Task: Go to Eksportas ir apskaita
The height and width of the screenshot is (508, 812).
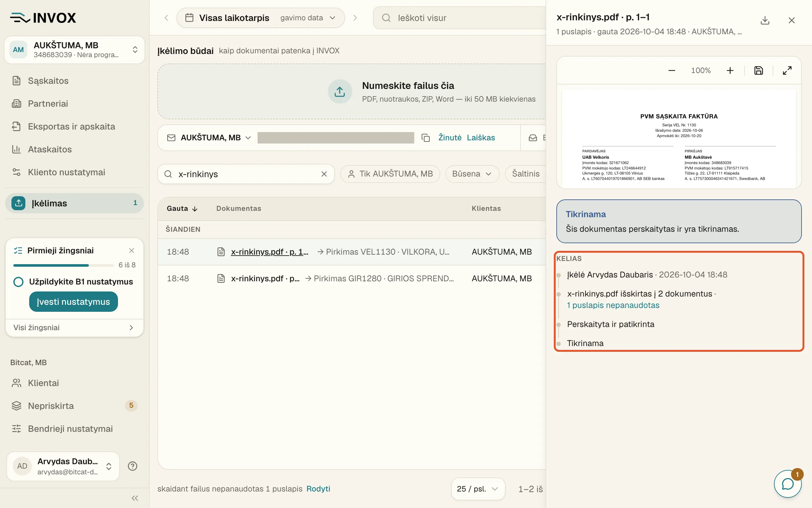Action: pyautogui.click(x=75, y=126)
